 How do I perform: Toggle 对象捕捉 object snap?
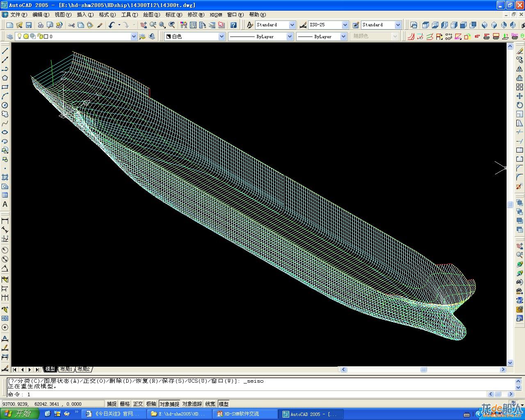coord(169,404)
